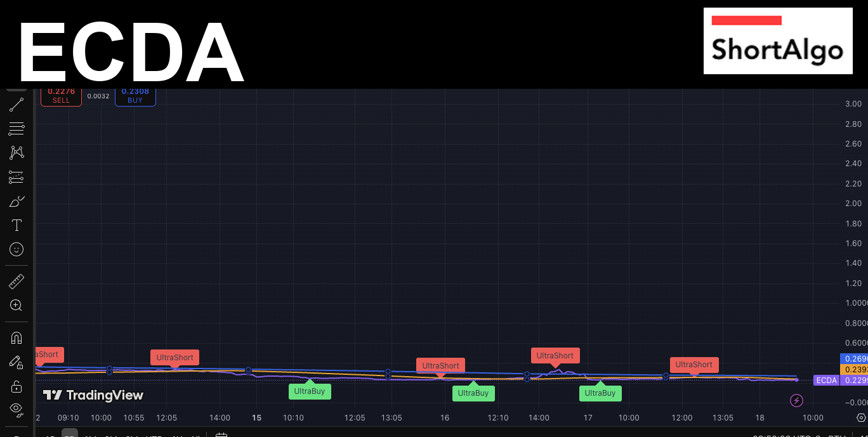
Task: Click the red SELL 0.2276 button
Action: pyautogui.click(x=61, y=96)
